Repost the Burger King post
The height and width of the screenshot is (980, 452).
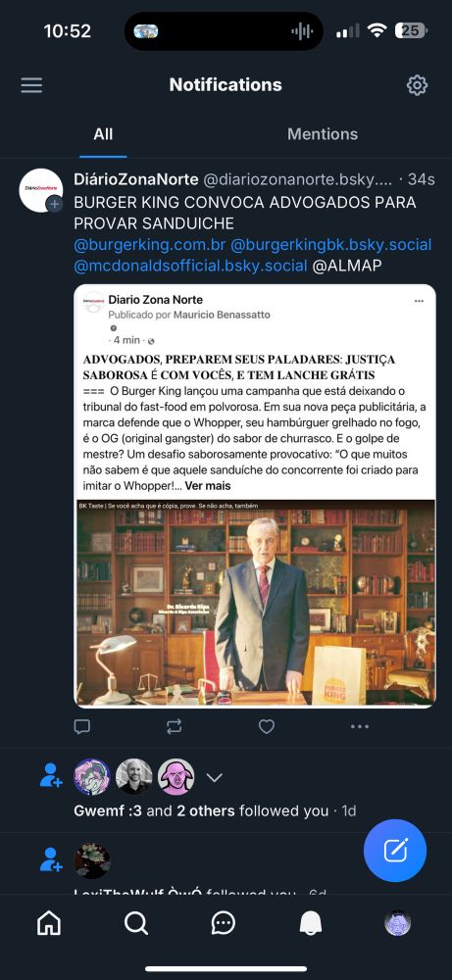pyautogui.click(x=175, y=726)
